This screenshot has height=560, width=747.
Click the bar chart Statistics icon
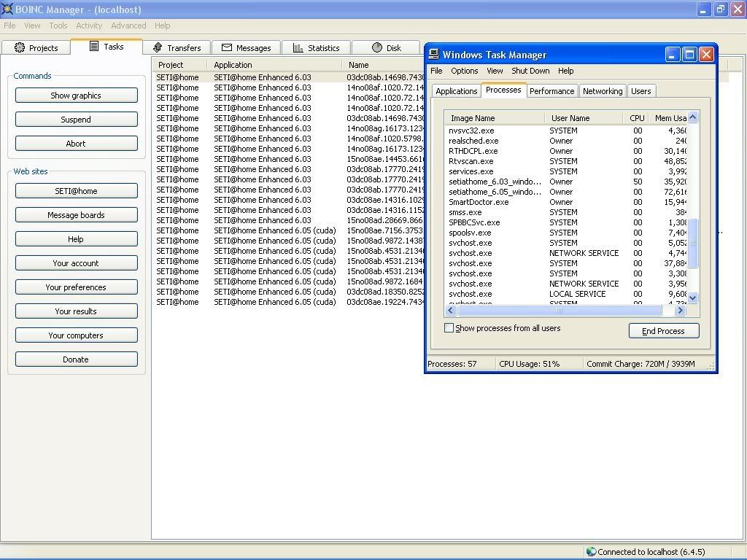click(298, 47)
